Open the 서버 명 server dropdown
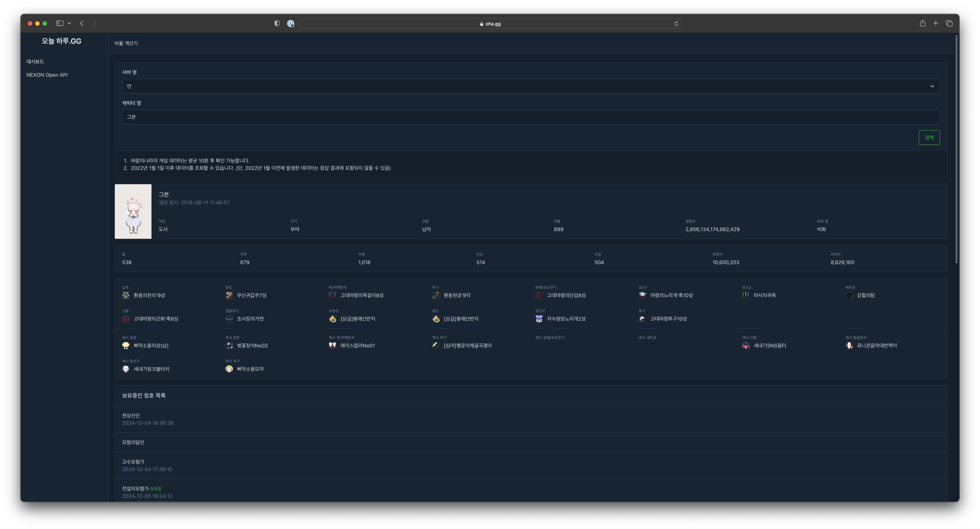This screenshot has width=980, height=529. click(x=531, y=86)
